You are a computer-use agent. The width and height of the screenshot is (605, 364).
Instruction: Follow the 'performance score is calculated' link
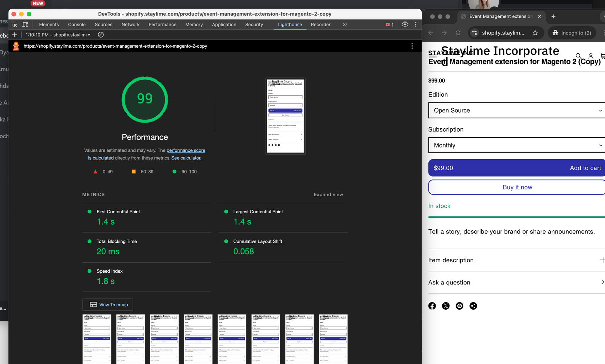click(x=186, y=150)
